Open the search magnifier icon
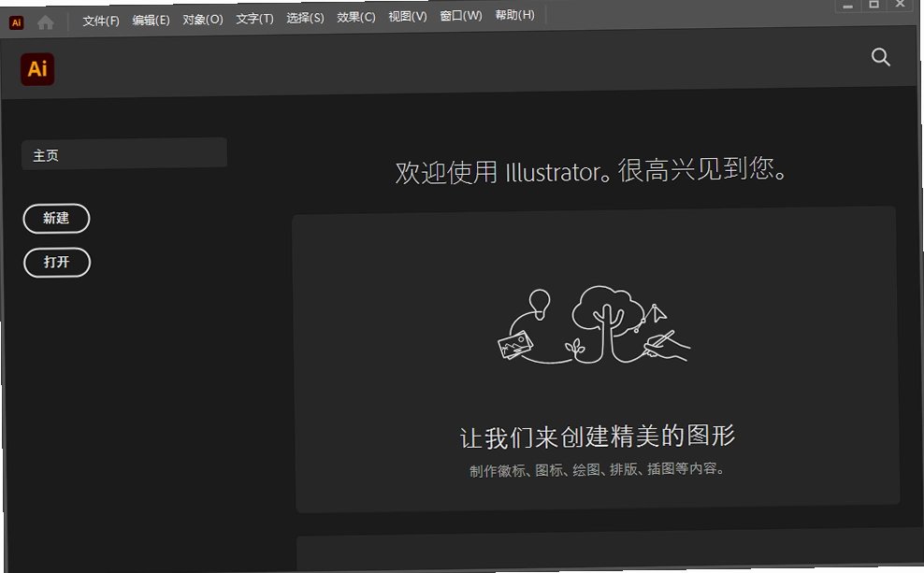The height and width of the screenshot is (573, 924). [880, 57]
